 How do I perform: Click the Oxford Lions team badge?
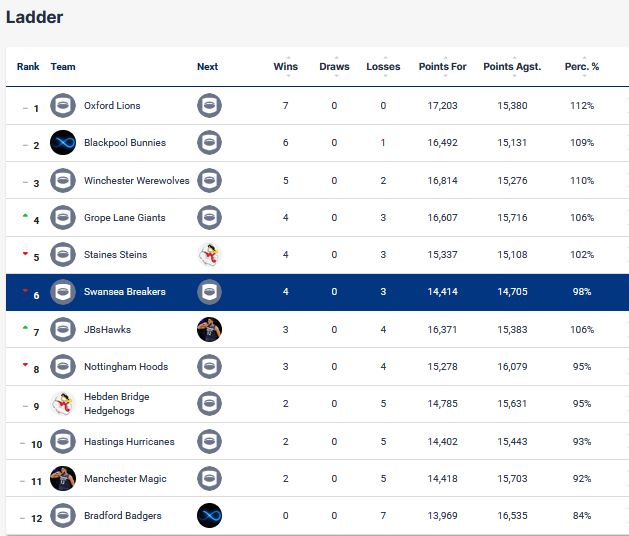(x=63, y=106)
